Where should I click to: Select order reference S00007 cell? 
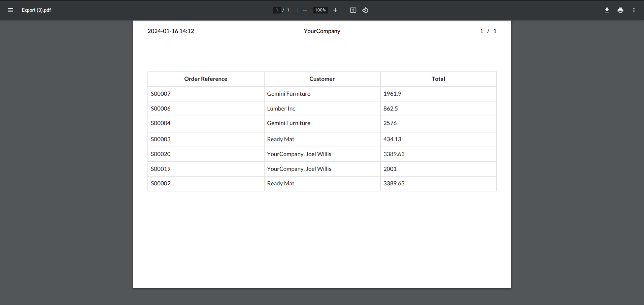coord(161,94)
